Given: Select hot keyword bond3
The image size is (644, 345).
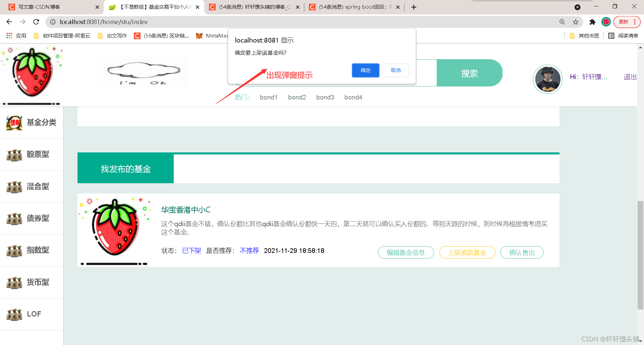Looking at the screenshot, I should click(x=325, y=97).
